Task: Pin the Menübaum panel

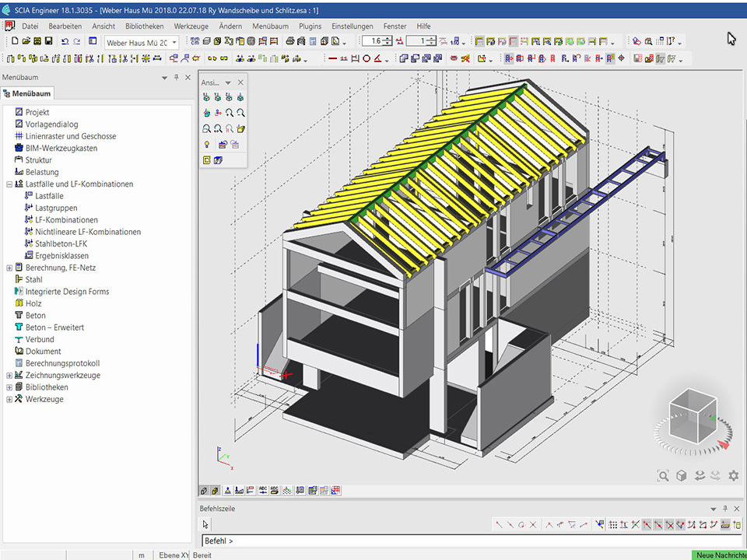Action: pos(176,78)
